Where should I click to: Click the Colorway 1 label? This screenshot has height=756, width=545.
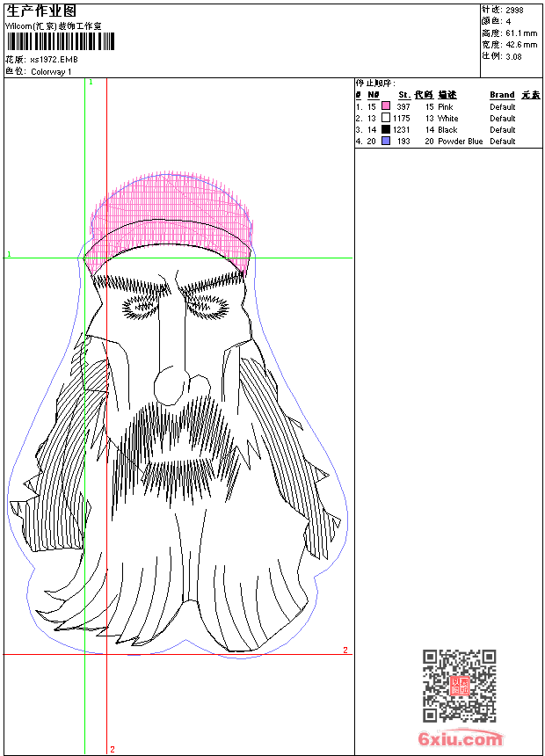52,72
